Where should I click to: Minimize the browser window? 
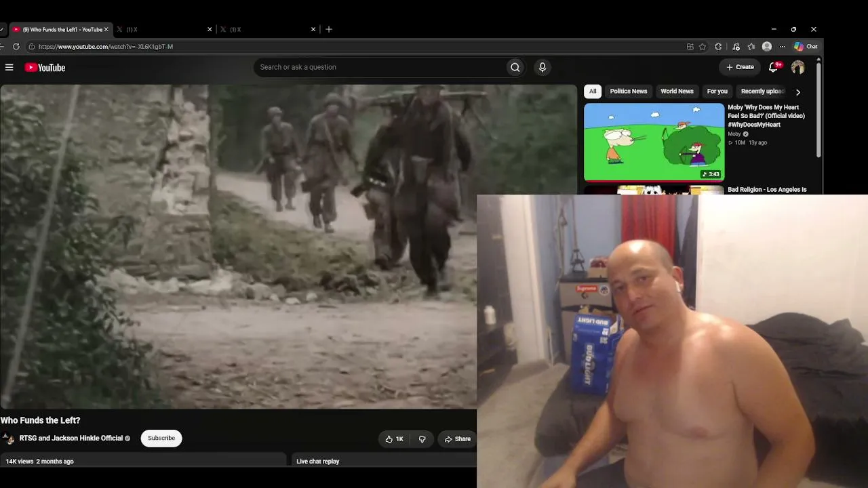(774, 29)
